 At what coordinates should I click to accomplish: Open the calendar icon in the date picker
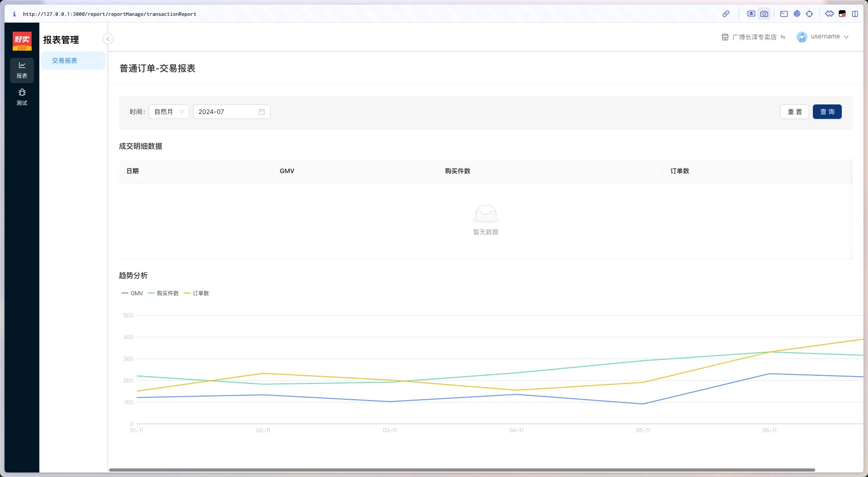(262, 112)
